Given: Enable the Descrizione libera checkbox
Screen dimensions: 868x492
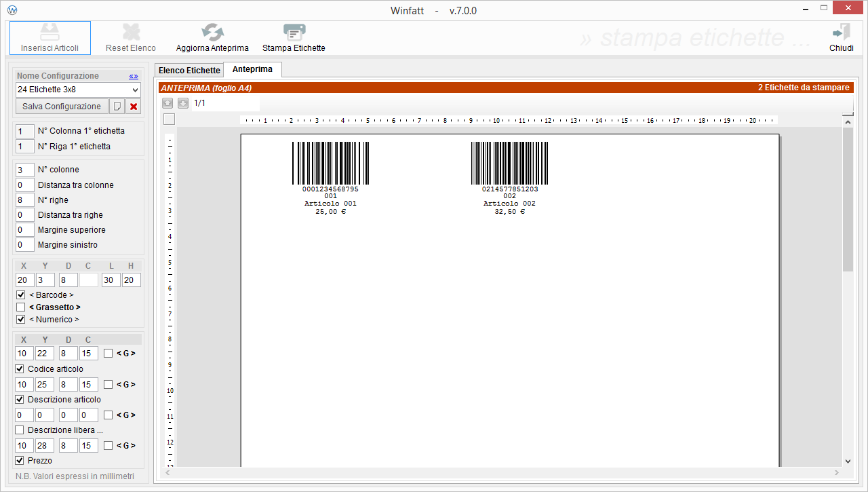Looking at the screenshot, I should (x=20, y=430).
